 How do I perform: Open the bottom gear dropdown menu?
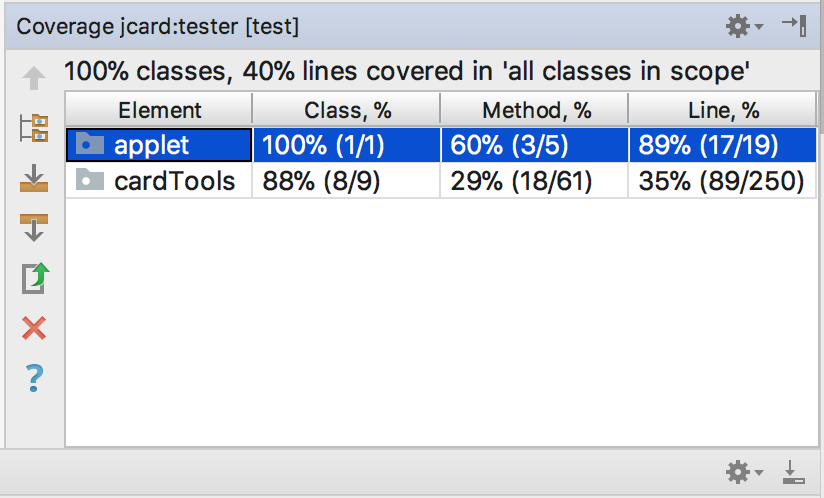(x=743, y=471)
